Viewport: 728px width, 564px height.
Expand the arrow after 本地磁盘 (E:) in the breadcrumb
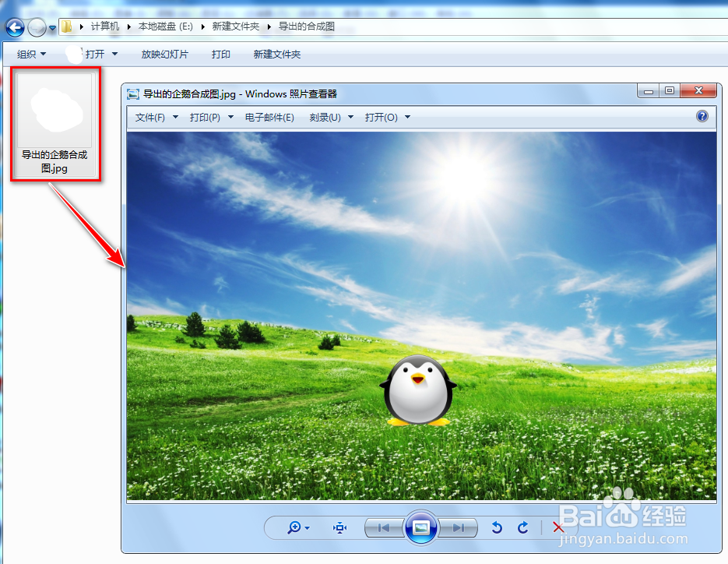click(x=203, y=27)
